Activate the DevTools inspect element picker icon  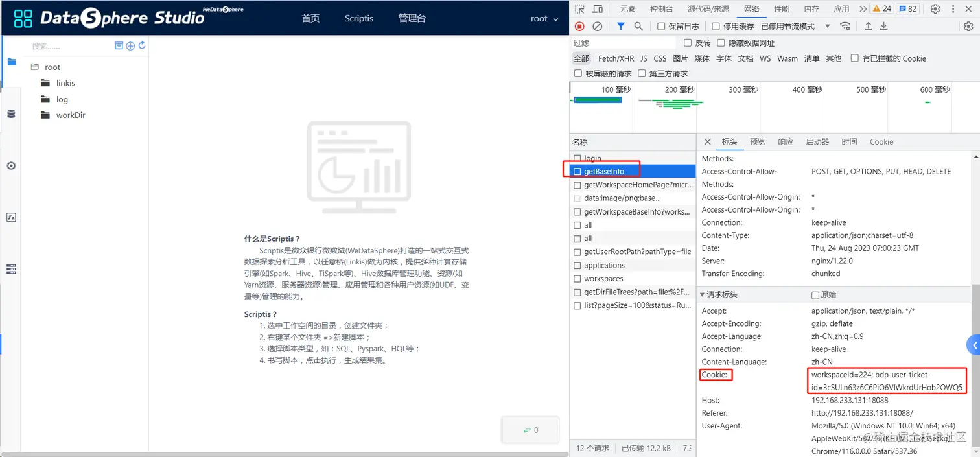tap(580, 9)
